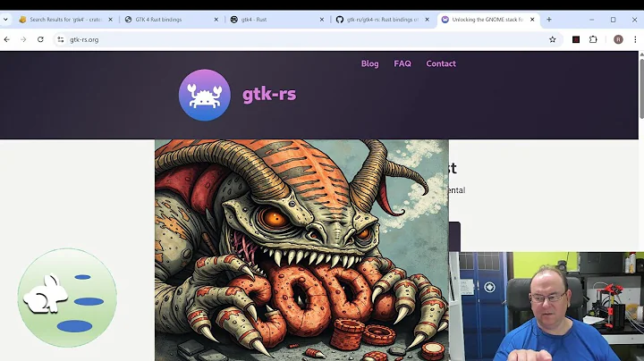Close the Unlocking the GNOME stack tab
644x361 pixels.
(x=532, y=20)
